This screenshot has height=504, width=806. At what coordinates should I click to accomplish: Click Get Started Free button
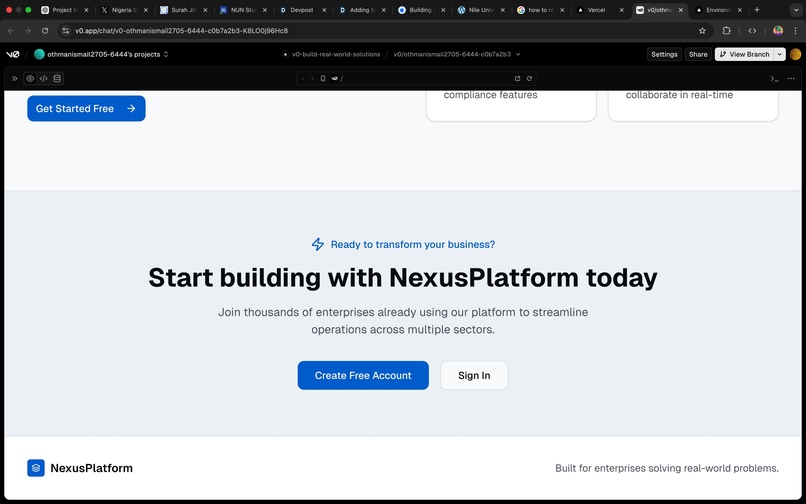86,109
